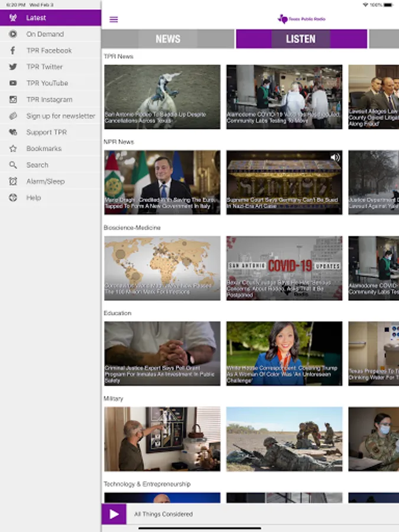Open the TPR Instagram icon
This screenshot has height=532, width=399.
pyautogui.click(x=13, y=99)
